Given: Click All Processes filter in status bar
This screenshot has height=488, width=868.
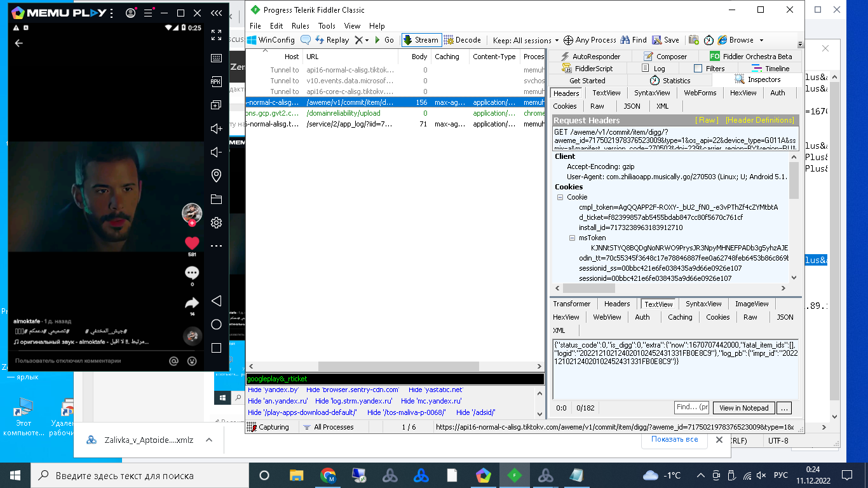Looking at the screenshot, I should tap(328, 427).
